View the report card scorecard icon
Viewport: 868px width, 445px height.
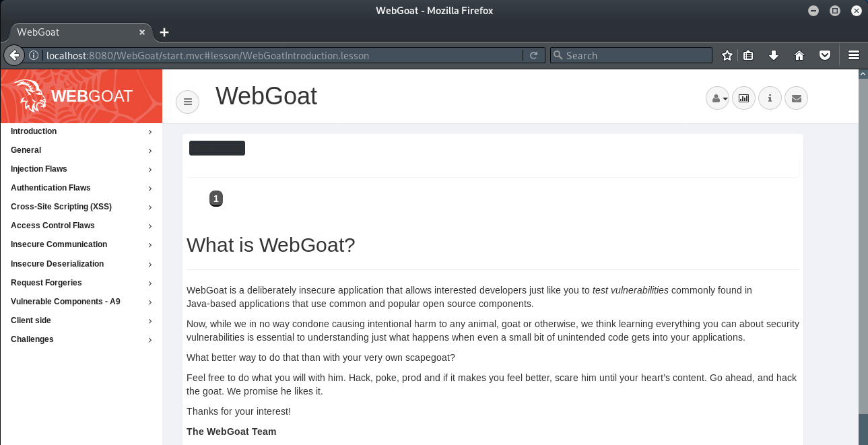coord(743,98)
